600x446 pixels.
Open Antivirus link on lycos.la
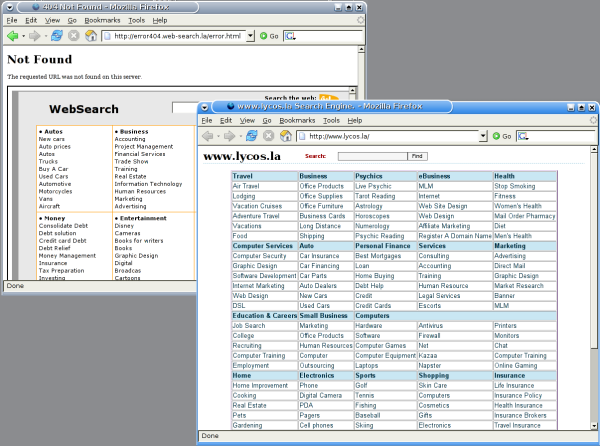pos(430,326)
